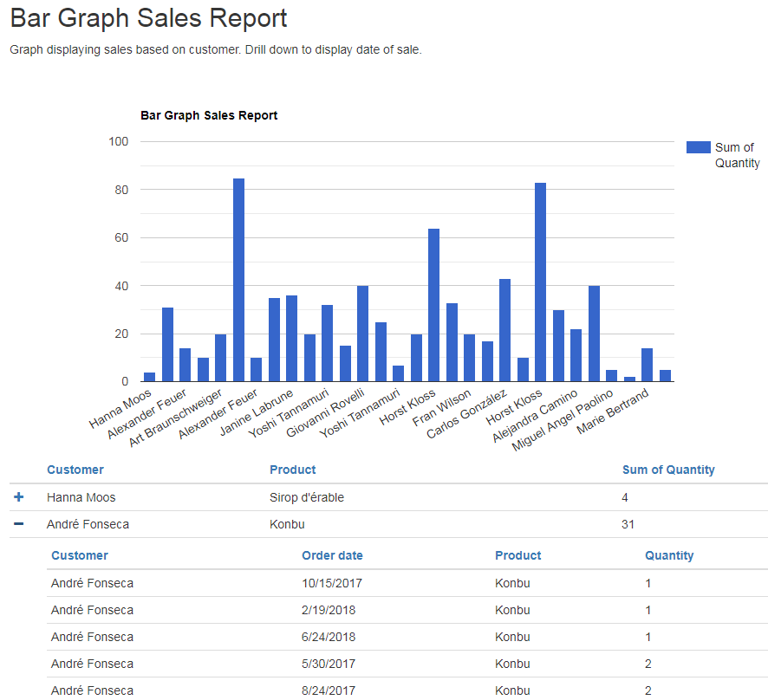
Task: Click the blue legend color swatch
Action: pos(698,147)
